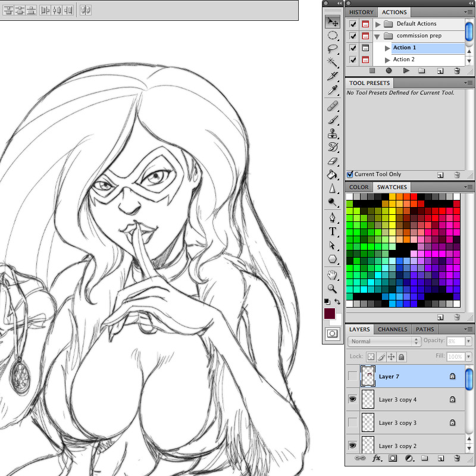
Task: Select the Paint Bucket tool
Action: point(333,175)
